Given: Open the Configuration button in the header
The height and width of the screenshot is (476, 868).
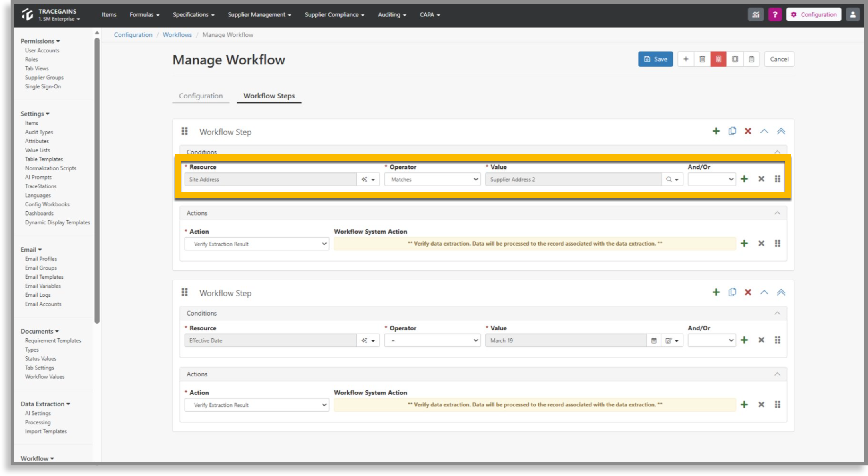Looking at the screenshot, I should [x=814, y=14].
